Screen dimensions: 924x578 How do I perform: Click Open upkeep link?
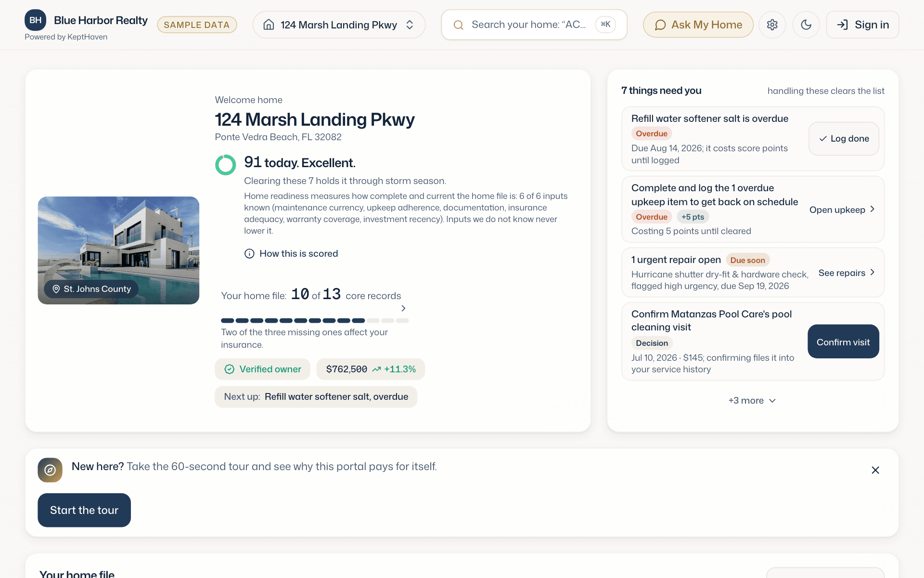[842, 210]
